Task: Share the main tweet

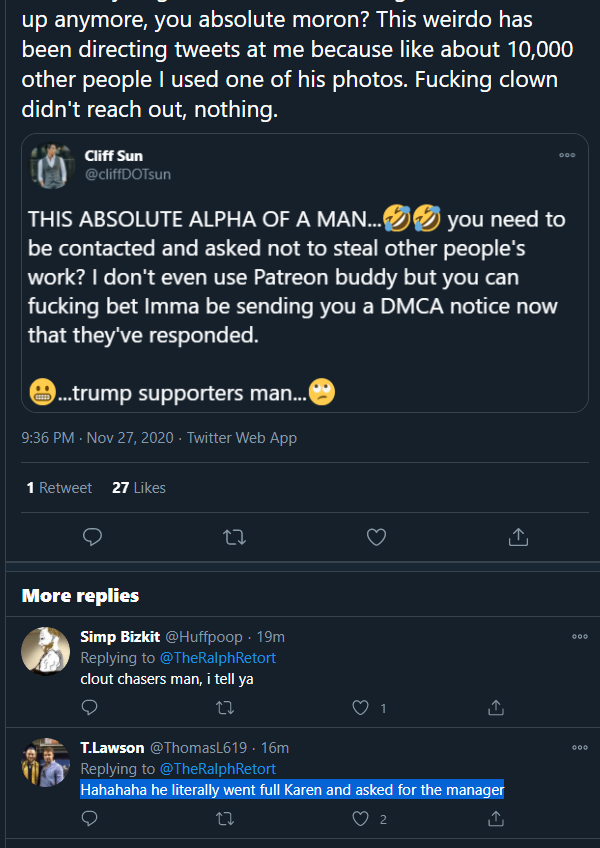Action: click(518, 537)
